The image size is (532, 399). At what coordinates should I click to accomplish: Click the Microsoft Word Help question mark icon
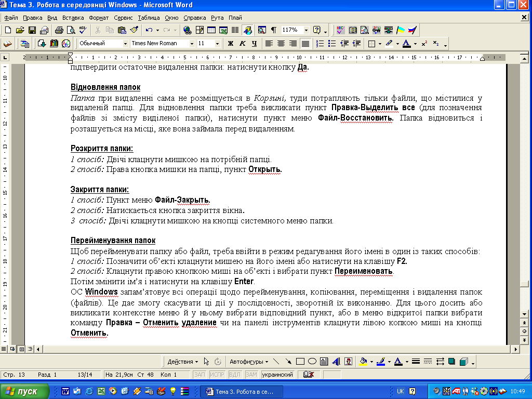[316, 30]
